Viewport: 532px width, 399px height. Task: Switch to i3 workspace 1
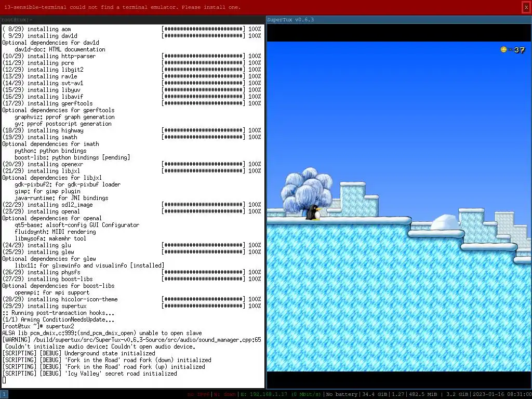pyautogui.click(x=4, y=394)
